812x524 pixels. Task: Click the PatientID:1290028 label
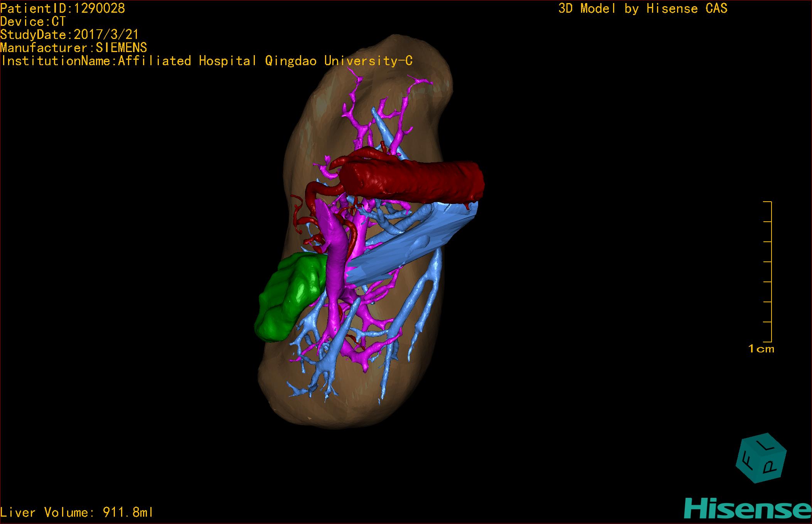pos(63,8)
